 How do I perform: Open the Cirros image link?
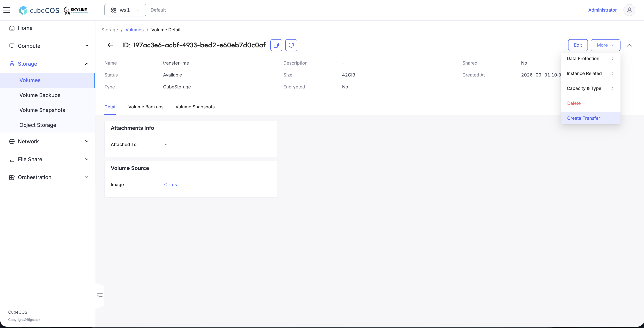[170, 185]
